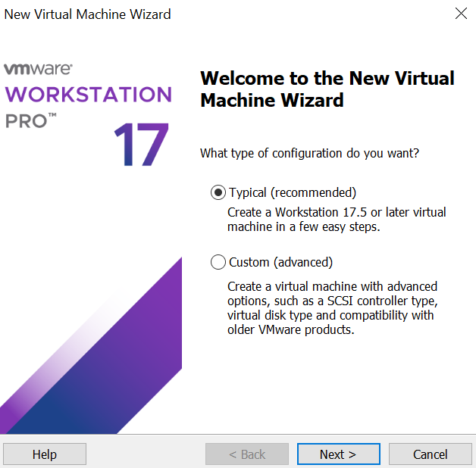Click the Workstation 17.5 description under Typical
The width and height of the screenshot is (476, 468).
(x=337, y=220)
